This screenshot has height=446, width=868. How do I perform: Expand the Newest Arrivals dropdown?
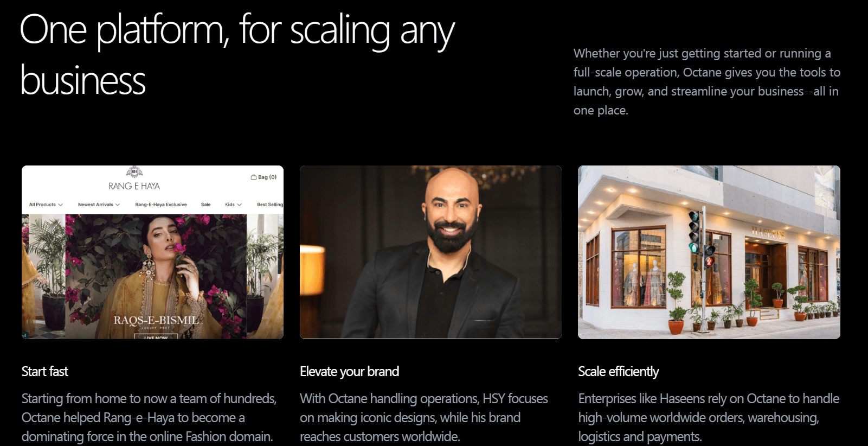[x=99, y=205]
